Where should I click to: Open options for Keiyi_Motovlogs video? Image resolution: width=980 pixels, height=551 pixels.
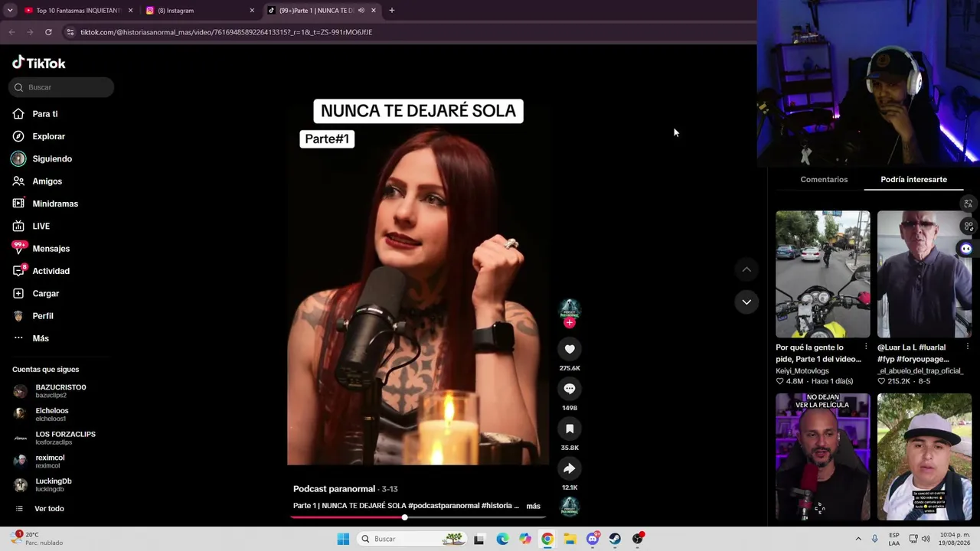[x=866, y=347]
